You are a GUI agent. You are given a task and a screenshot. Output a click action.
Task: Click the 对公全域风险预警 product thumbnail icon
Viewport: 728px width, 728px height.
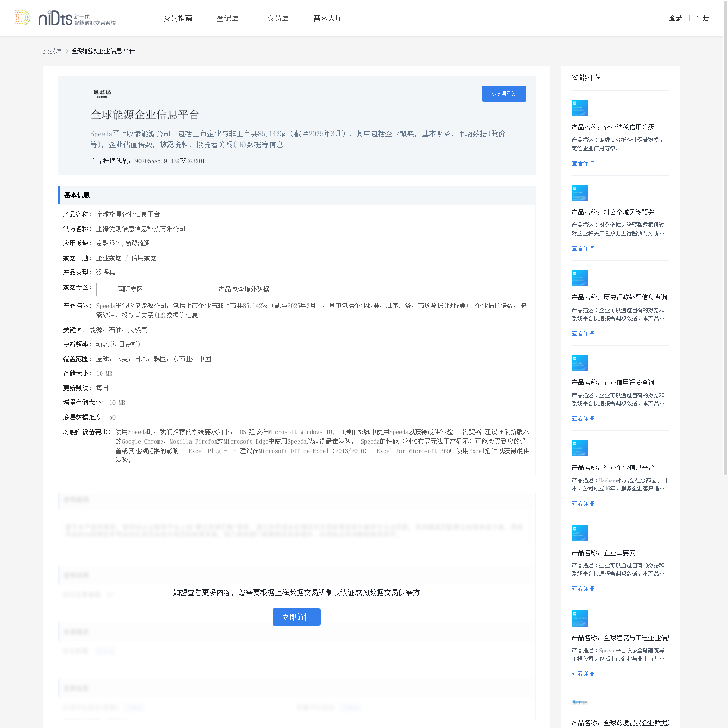[x=580, y=193]
